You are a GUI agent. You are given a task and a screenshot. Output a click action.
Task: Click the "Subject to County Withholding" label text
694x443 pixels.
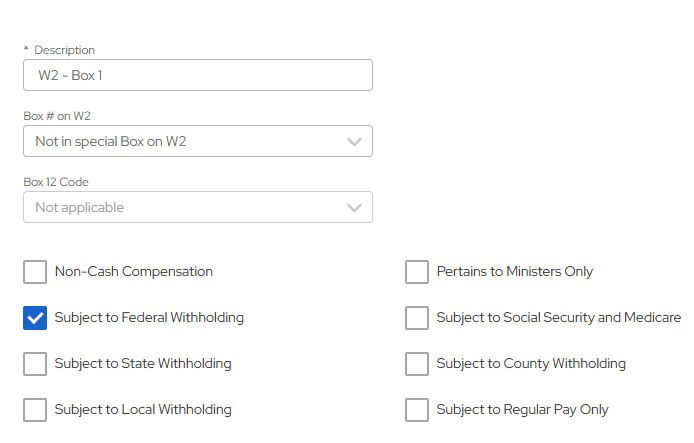531,364
